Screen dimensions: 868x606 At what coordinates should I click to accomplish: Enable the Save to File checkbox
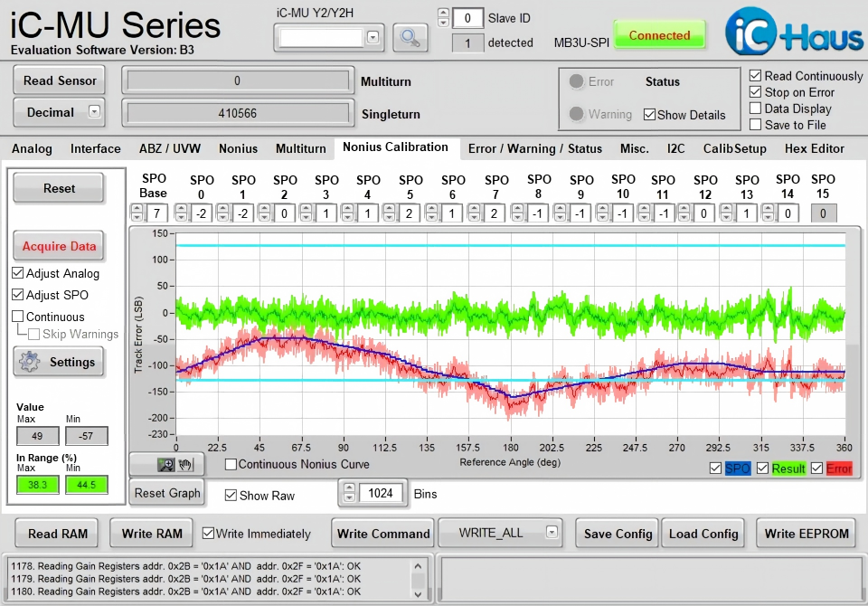(x=755, y=125)
